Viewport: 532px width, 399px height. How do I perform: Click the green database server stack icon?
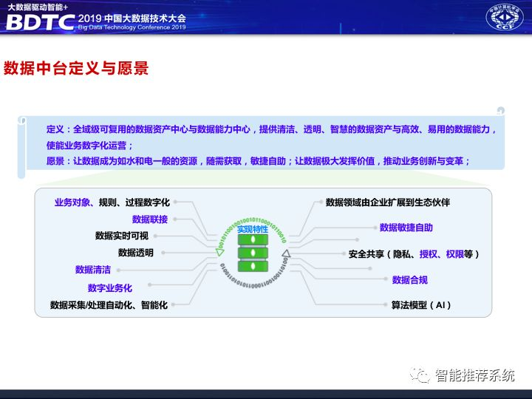click(x=253, y=253)
